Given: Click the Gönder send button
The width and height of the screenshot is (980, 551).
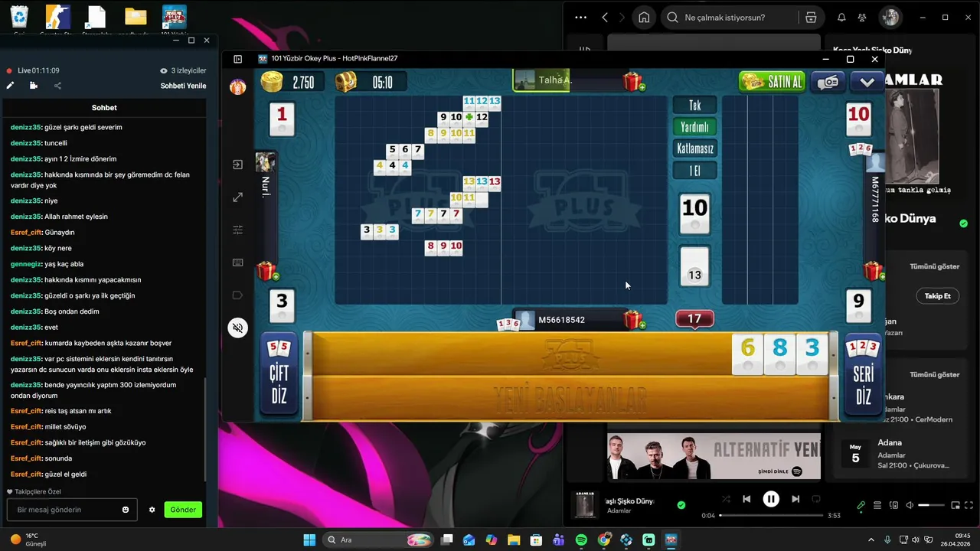Looking at the screenshot, I should [183, 510].
